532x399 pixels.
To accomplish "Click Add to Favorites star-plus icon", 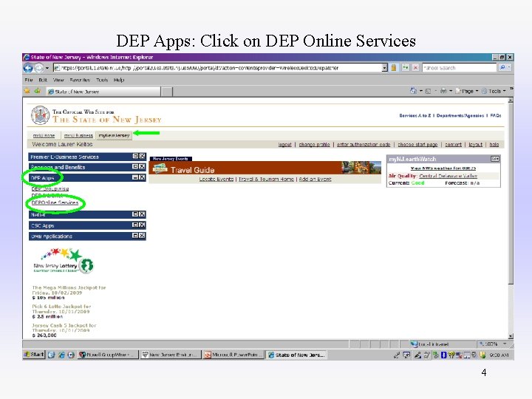I will (38, 91).
